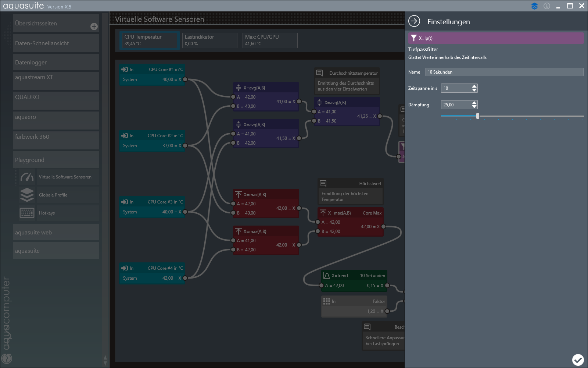
Task: Select Lastindikator sensor tile
Action: pos(210,40)
